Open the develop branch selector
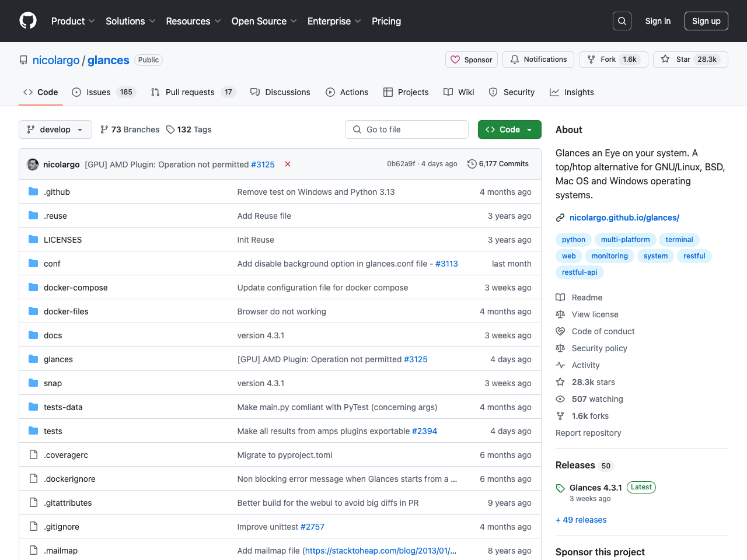The height and width of the screenshot is (560, 747). (55, 129)
